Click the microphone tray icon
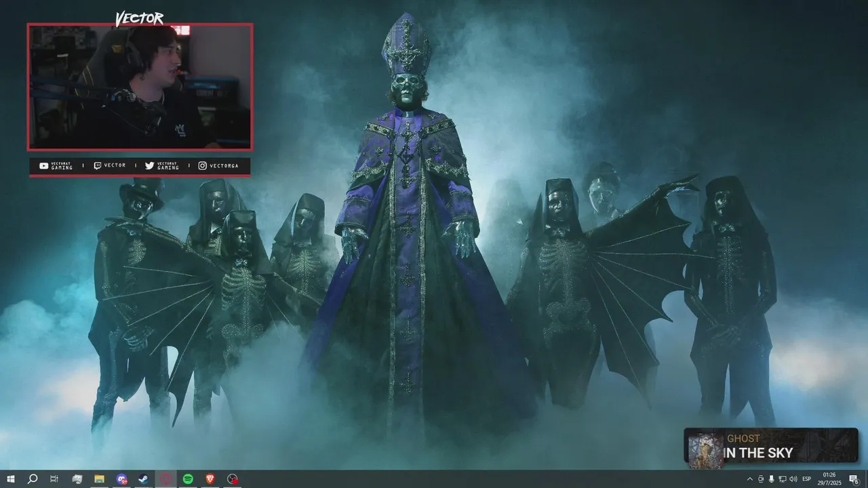Viewport: 868px width, 488px height. [771, 479]
